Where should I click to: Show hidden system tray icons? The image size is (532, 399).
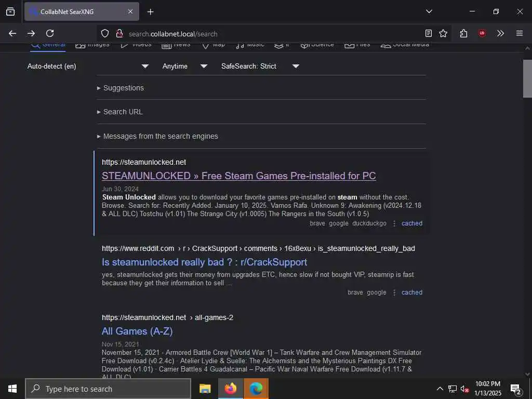click(x=440, y=389)
